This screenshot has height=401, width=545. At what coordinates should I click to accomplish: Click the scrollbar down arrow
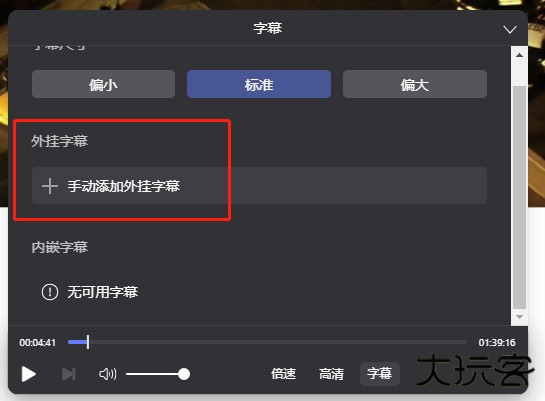point(519,317)
